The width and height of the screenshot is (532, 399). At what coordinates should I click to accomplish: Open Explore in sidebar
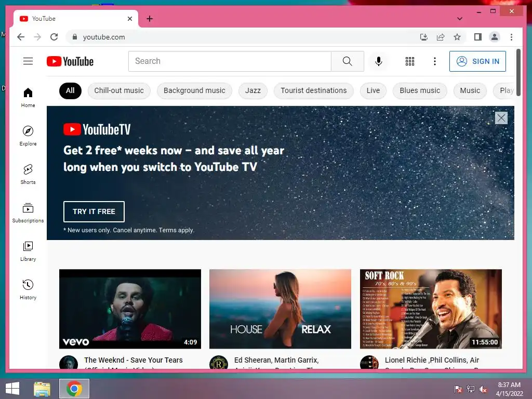(x=28, y=136)
